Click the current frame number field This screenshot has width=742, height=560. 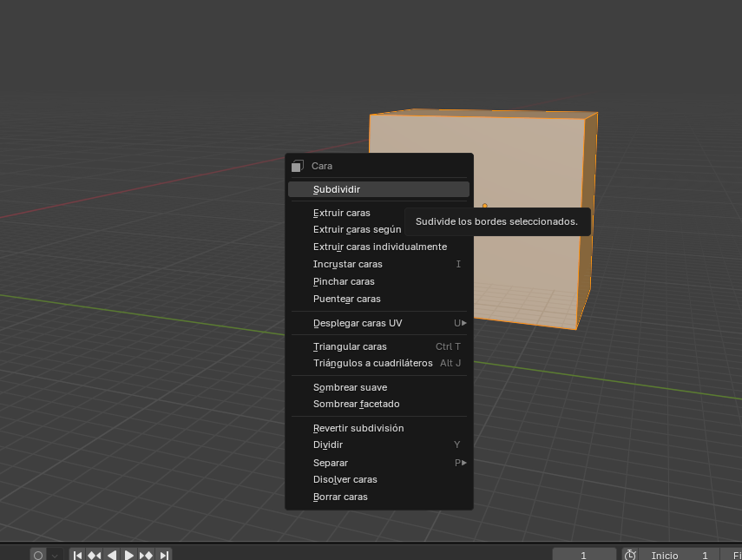point(583,554)
